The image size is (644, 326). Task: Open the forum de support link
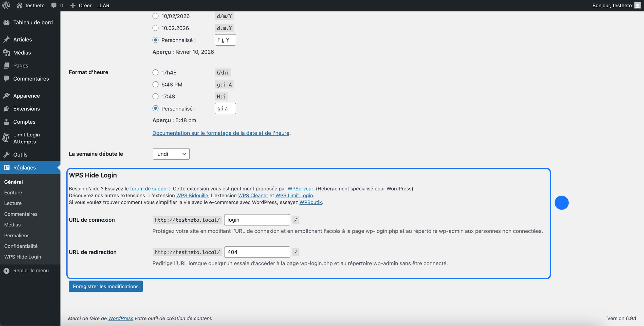(150, 188)
